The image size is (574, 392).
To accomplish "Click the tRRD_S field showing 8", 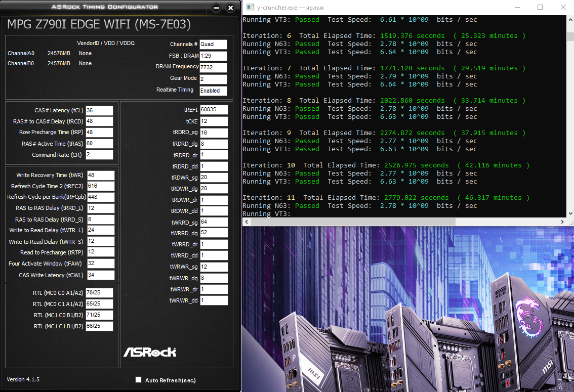I will pos(101,220).
